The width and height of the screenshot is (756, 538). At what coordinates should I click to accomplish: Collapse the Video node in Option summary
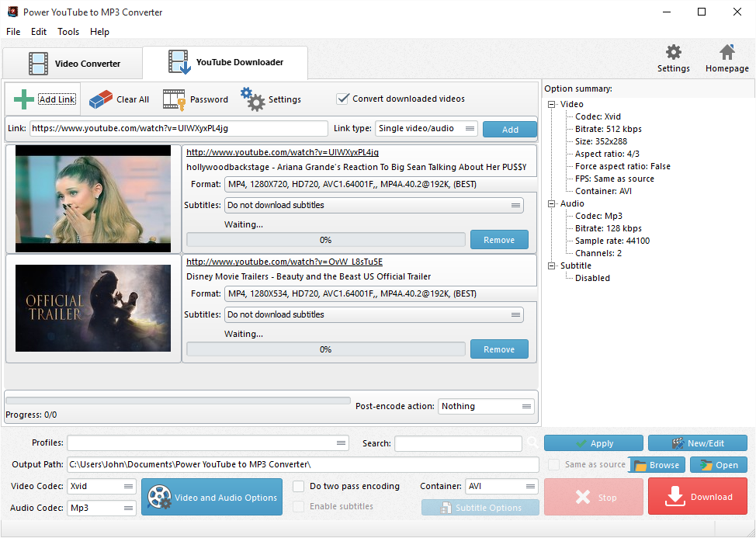point(551,104)
